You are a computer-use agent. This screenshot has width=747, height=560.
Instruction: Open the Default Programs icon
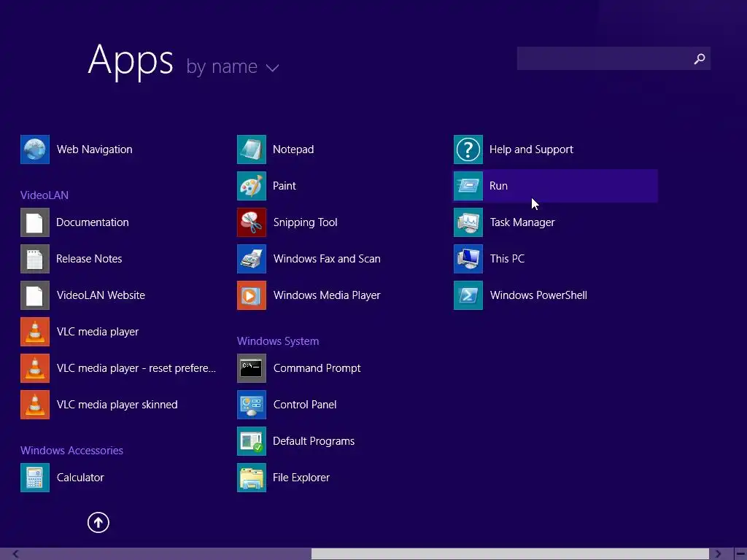[x=252, y=441]
